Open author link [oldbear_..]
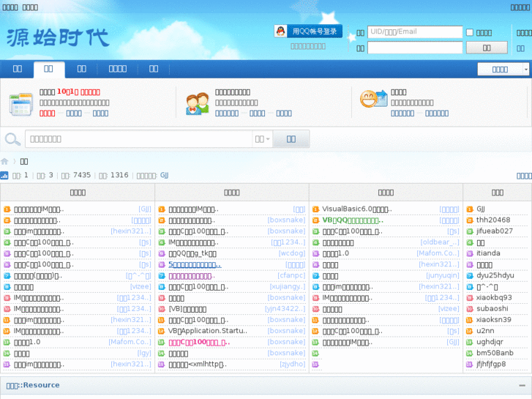The height and width of the screenshot is (399, 532). tap(440, 242)
